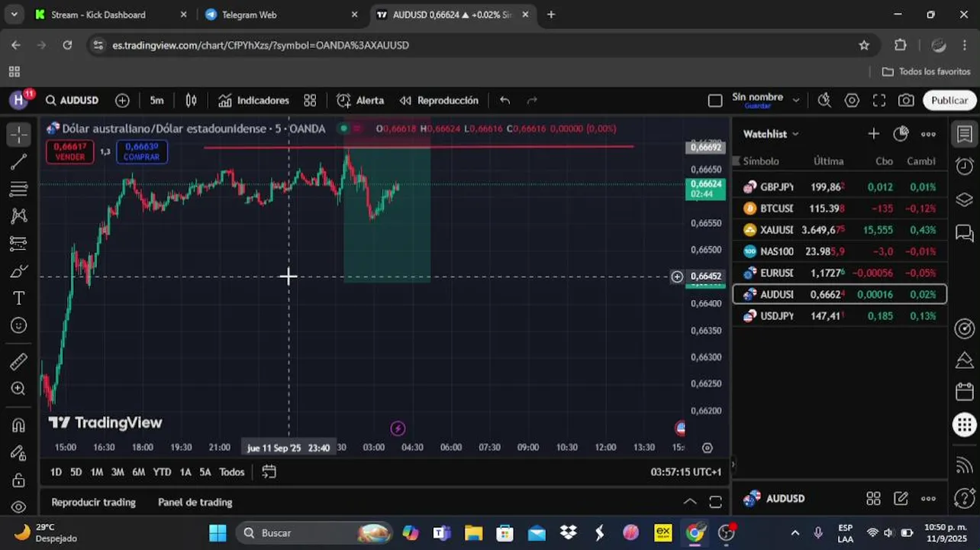The image size is (980, 550).
Task: Hide all drawings with eye icon
Action: coord(19,506)
